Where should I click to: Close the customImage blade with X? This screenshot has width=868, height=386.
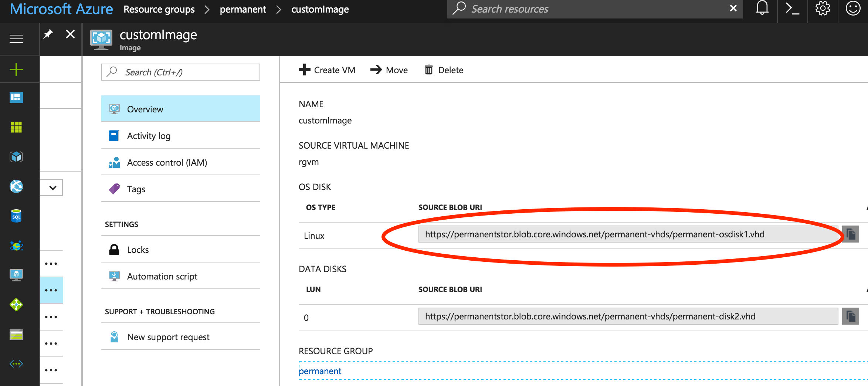point(70,34)
